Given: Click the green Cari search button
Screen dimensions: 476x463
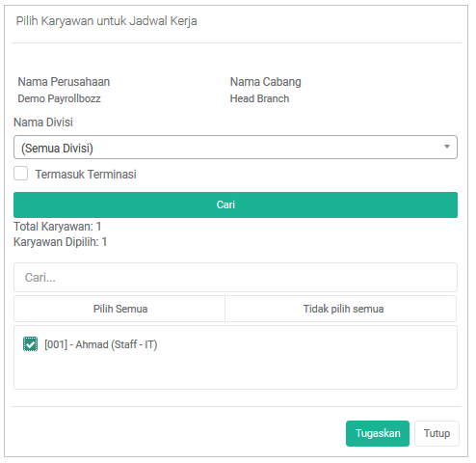Looking at the screenshot, I should (x=235, y=204).
